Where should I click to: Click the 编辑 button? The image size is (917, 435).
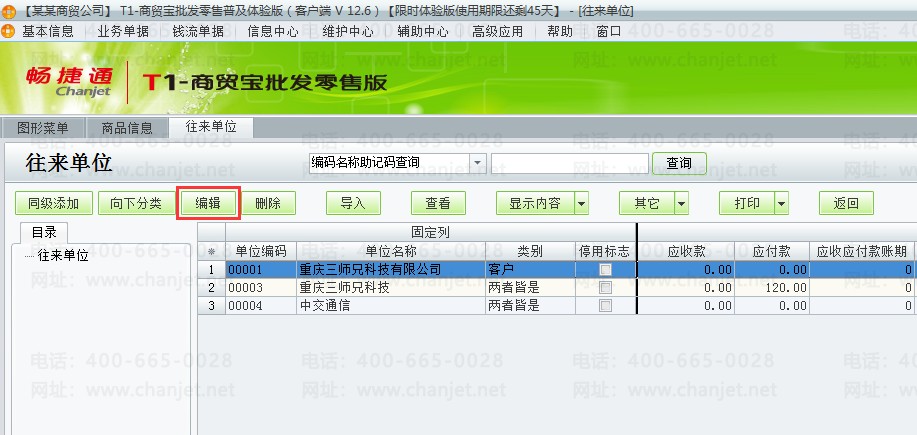208,203
